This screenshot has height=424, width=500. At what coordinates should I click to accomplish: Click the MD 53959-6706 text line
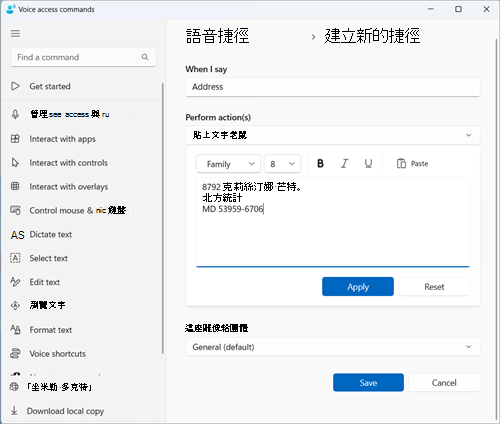233,209
